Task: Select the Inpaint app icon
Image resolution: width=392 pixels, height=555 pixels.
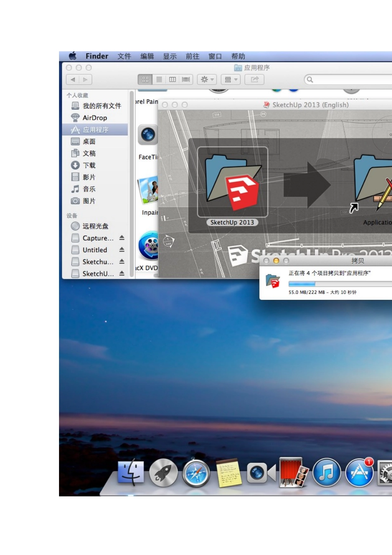Action: [x=148, y=190]
